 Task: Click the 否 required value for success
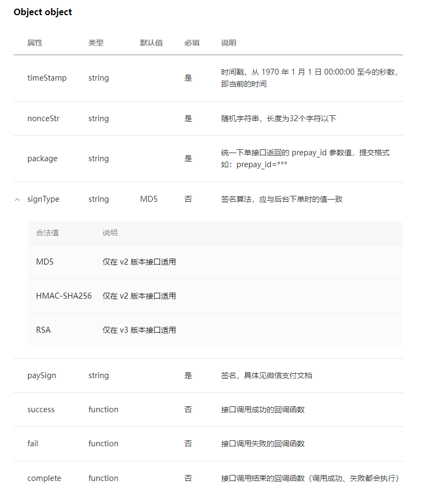pos(188,410)
